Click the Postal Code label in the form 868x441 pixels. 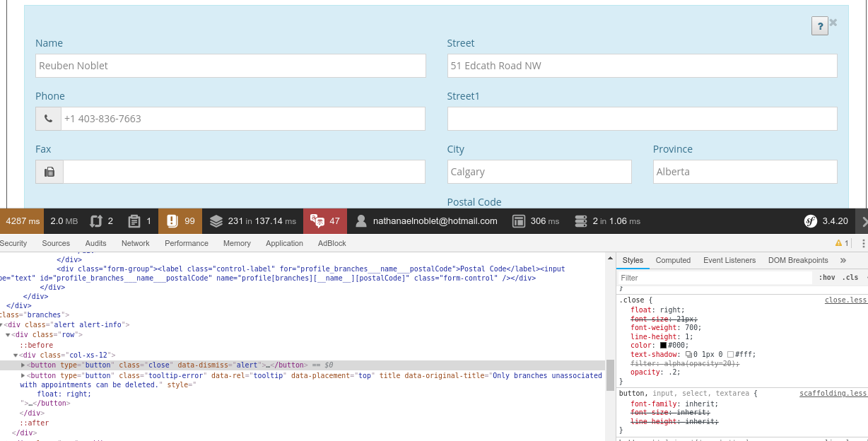click(x=474, y=202)
